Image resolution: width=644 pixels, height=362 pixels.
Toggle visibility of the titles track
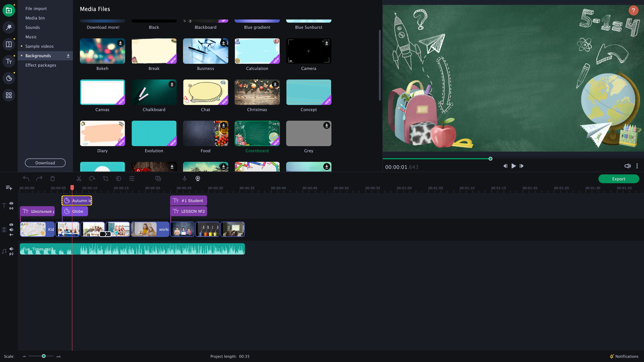11,203
